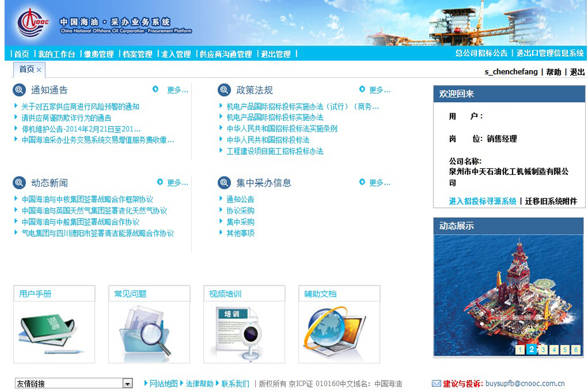
Task: Click the 集中采办信息 section search icon
Action: point(224,183)
